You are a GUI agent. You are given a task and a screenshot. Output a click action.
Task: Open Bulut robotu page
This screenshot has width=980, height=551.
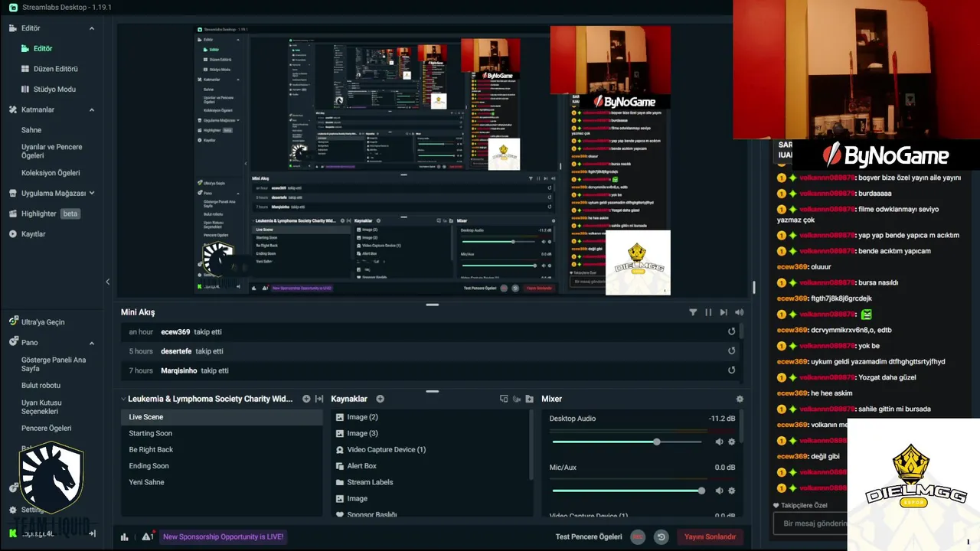pos(41,386)
